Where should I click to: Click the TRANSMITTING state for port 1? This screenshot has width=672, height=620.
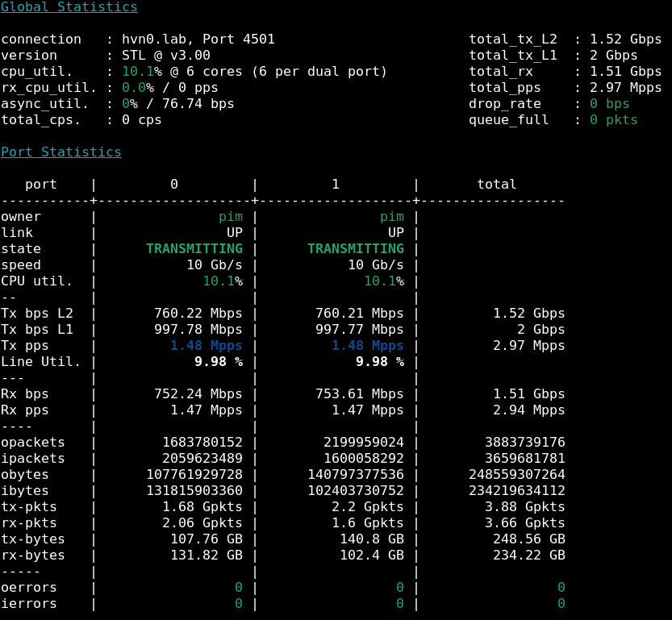(x=356, y=249)
